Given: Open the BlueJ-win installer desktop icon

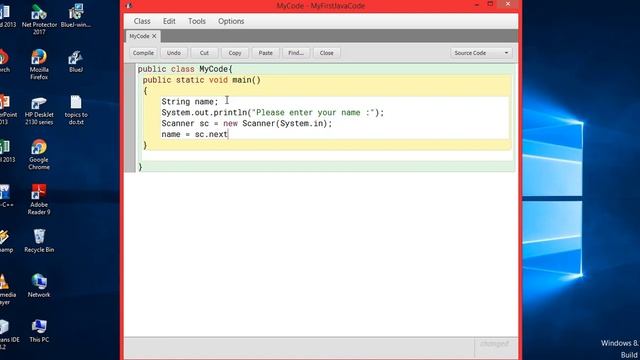Looking at the screenshot, I should tap(76, 16).
